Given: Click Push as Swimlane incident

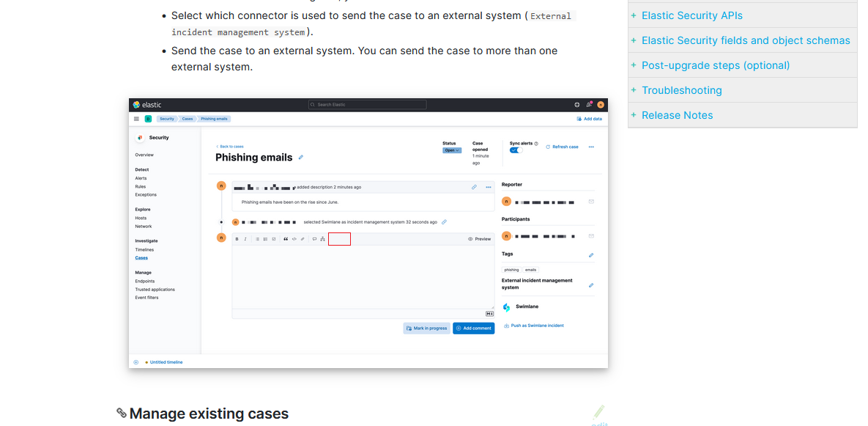Looking at the screenshot, I should tap(534, 326).
